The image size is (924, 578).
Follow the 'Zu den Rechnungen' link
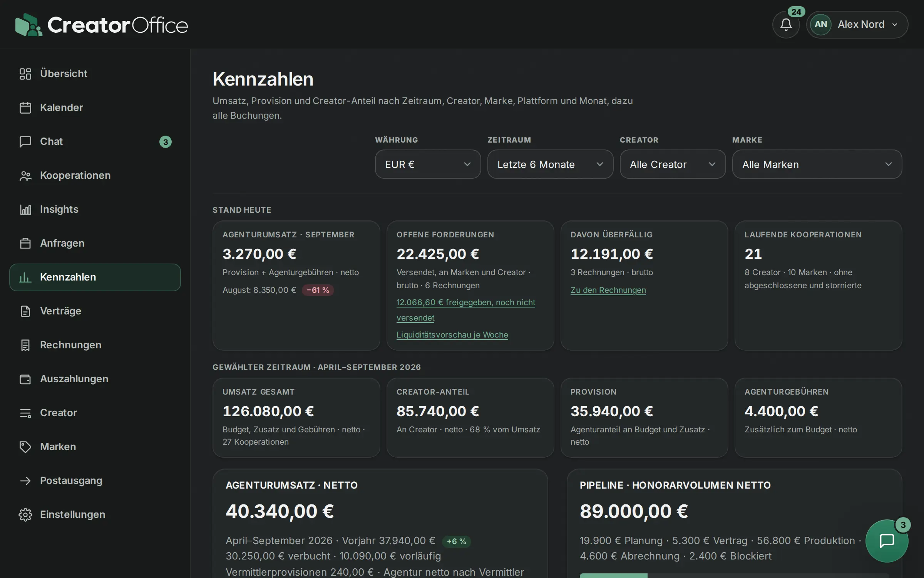(608, 290)
